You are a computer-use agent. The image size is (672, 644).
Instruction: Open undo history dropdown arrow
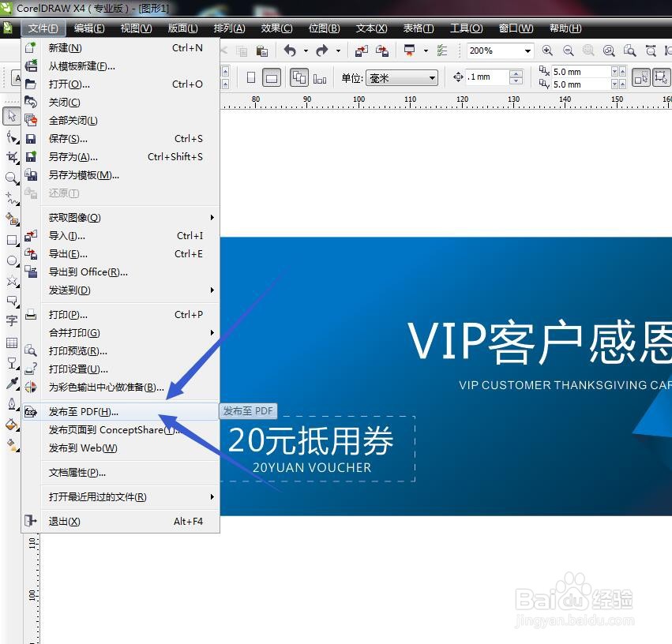click(306, 51)
